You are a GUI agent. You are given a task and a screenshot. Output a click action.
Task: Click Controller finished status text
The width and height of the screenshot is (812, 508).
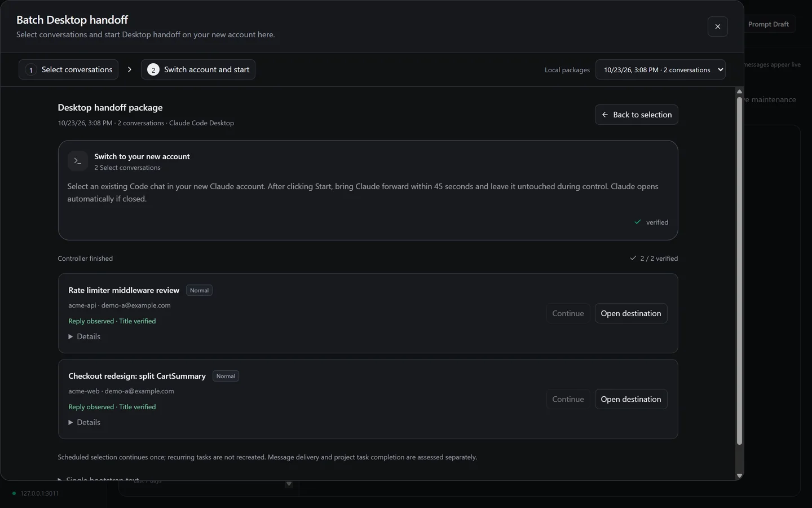(x=85, y=259)
